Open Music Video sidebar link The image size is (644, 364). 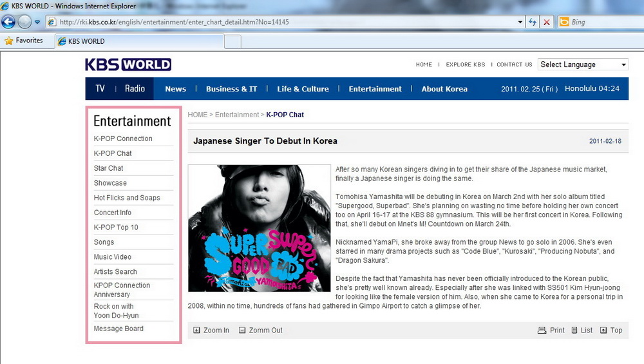click(x=113, y=257)
